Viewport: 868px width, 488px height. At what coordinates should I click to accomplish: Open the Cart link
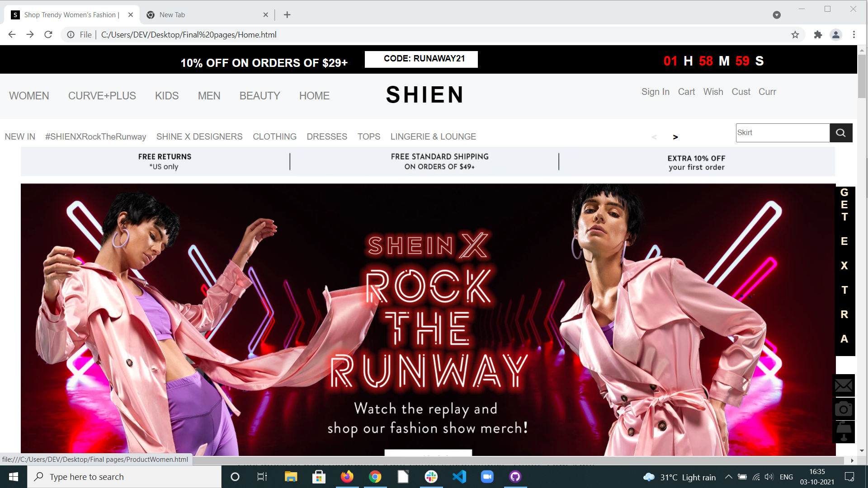(x=686, y=92)
